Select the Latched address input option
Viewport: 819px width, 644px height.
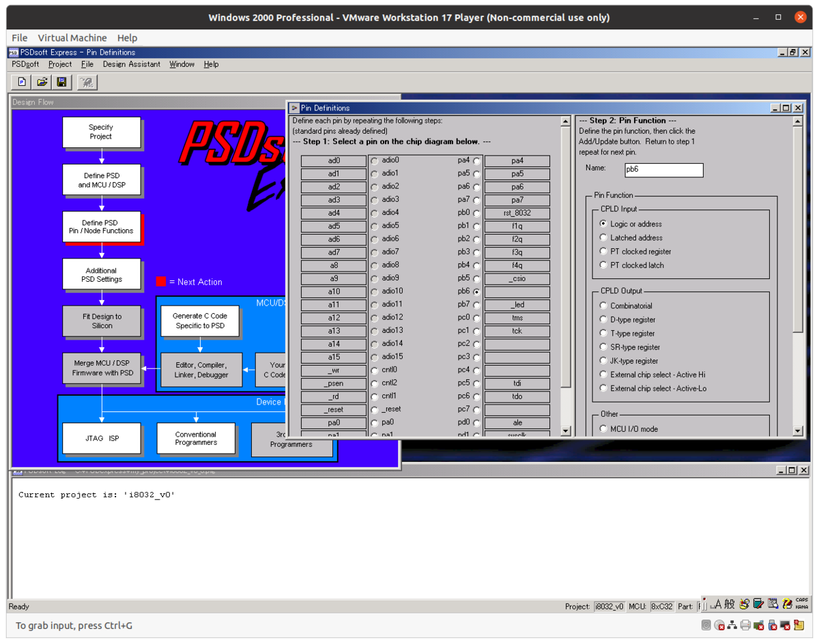[603, 237]
